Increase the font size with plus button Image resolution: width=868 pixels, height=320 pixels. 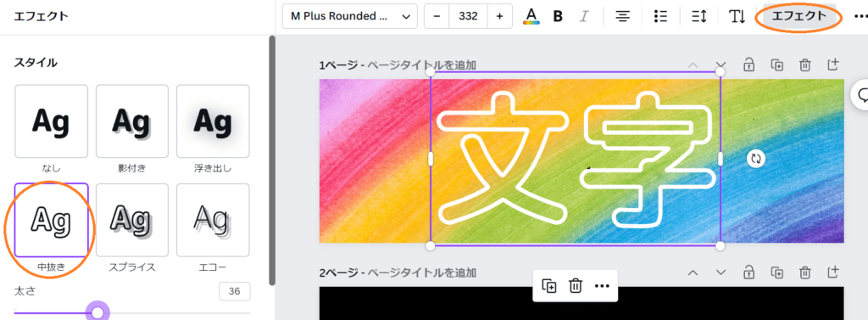click(500, 16)
